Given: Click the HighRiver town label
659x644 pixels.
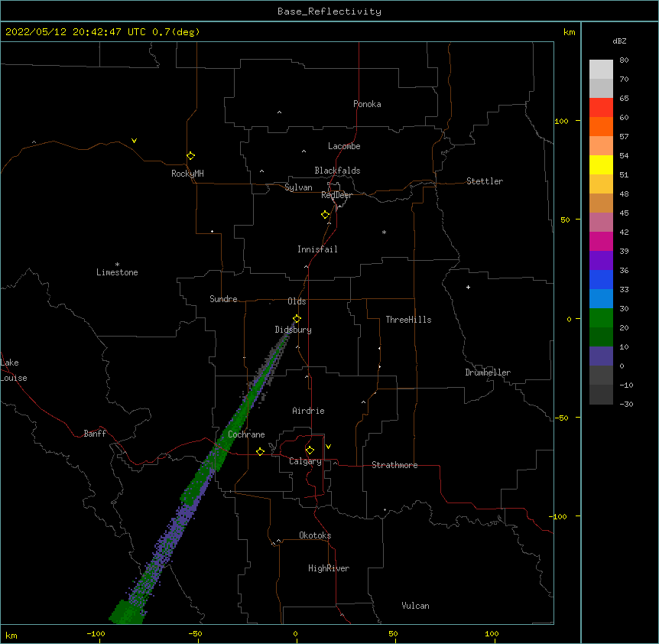Looking at the screenshot, I should (x=329, y=568).
